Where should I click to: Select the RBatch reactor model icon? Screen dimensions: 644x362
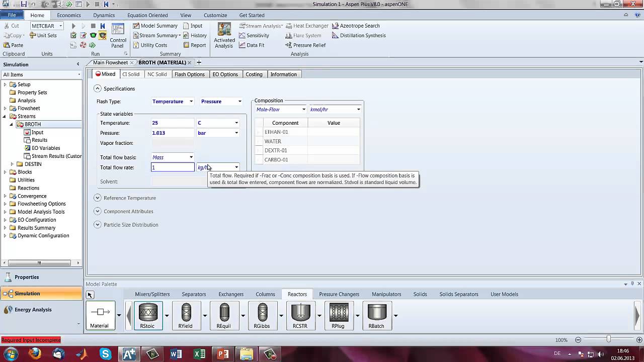pyautogui.click(x=376, y=315)
